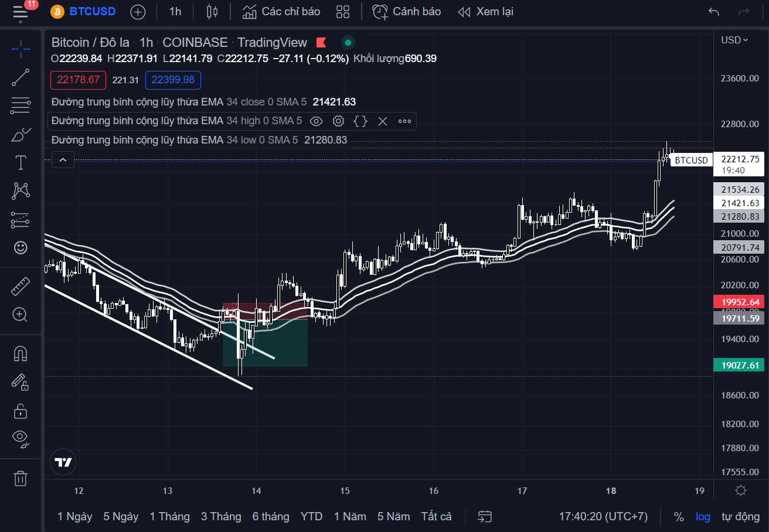The height and width of the screenshot is (532, 769).
Task: Open prediction and measurement tools
Action: [21, 219]
